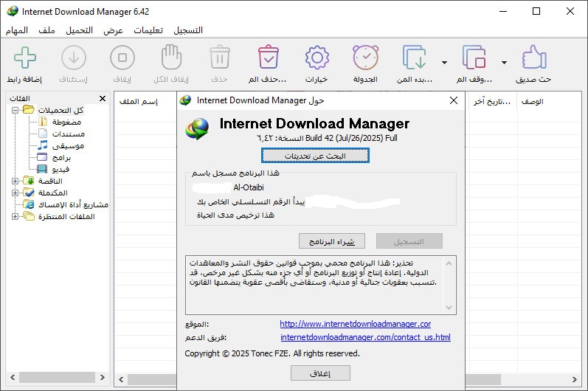Click the شراء البرنامج buy button

coord(332,241)
